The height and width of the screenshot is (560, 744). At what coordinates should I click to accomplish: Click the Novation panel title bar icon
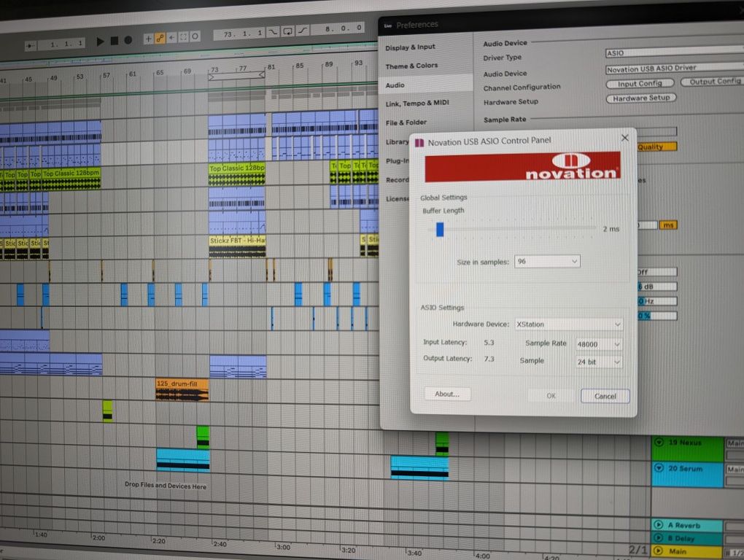(419, 143)
